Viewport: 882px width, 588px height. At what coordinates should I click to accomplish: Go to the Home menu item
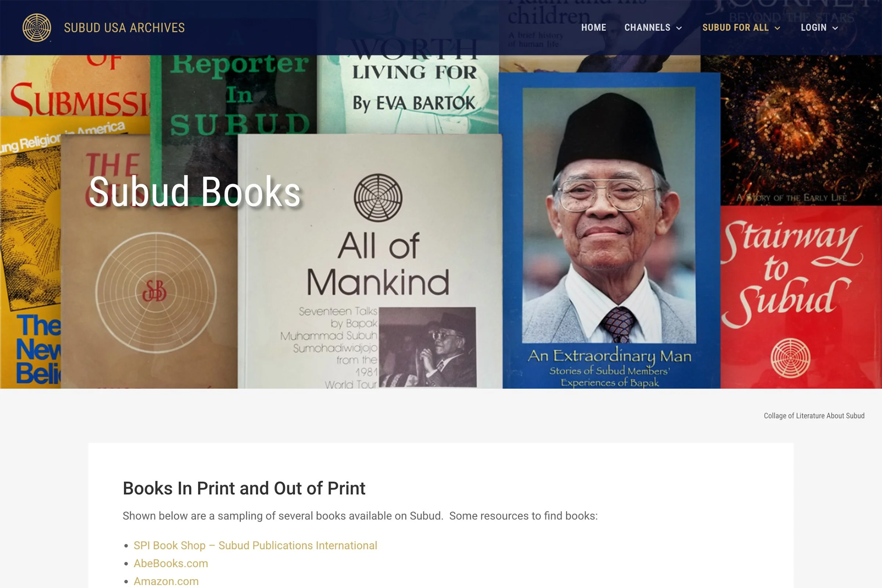(x=593, y=28)
